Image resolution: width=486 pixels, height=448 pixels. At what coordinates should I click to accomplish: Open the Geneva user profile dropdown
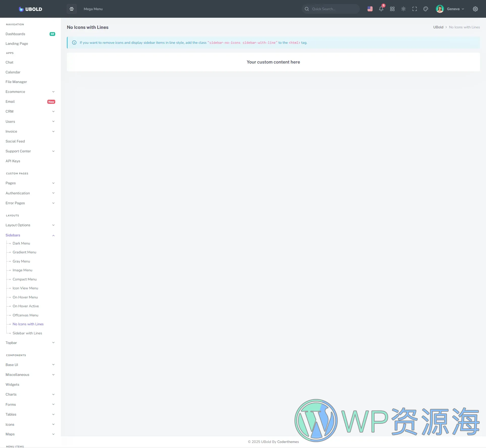[450, 9]
